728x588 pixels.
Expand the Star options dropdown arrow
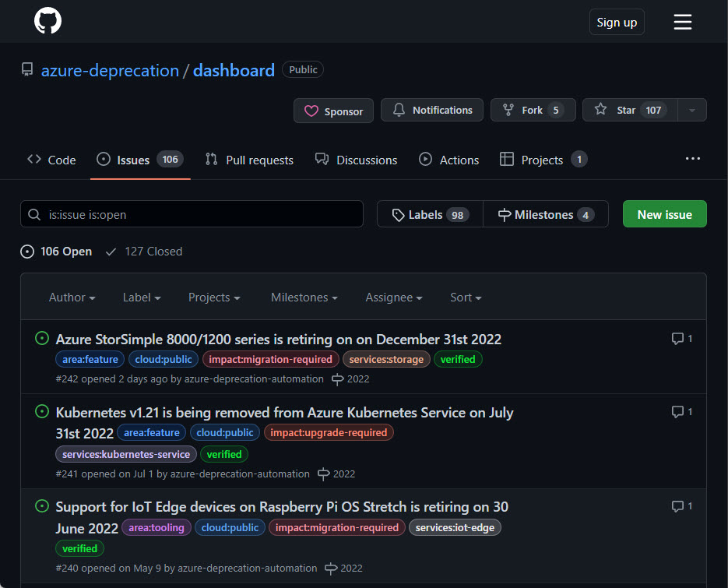691,110
